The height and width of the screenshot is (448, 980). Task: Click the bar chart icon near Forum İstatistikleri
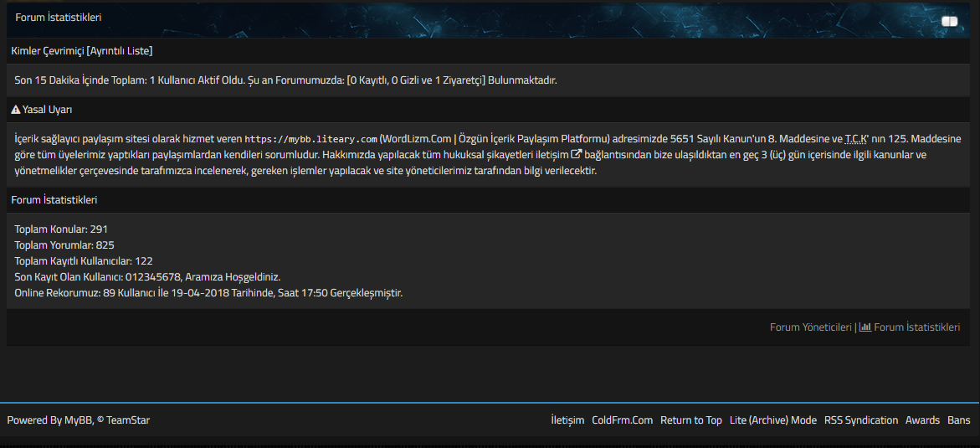coord(865,327)
